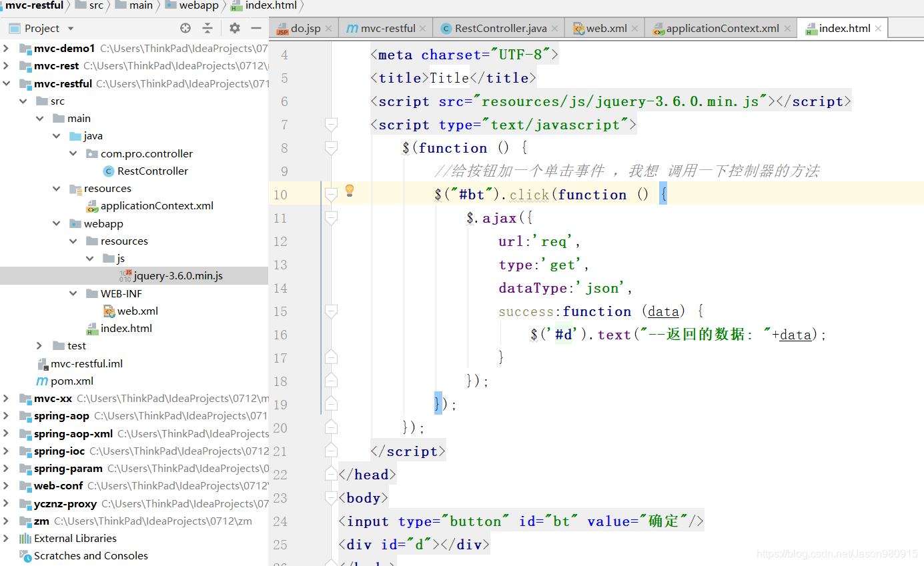
Task: Toggle code fold marker on line 11
Action: (x=331, y=217)
